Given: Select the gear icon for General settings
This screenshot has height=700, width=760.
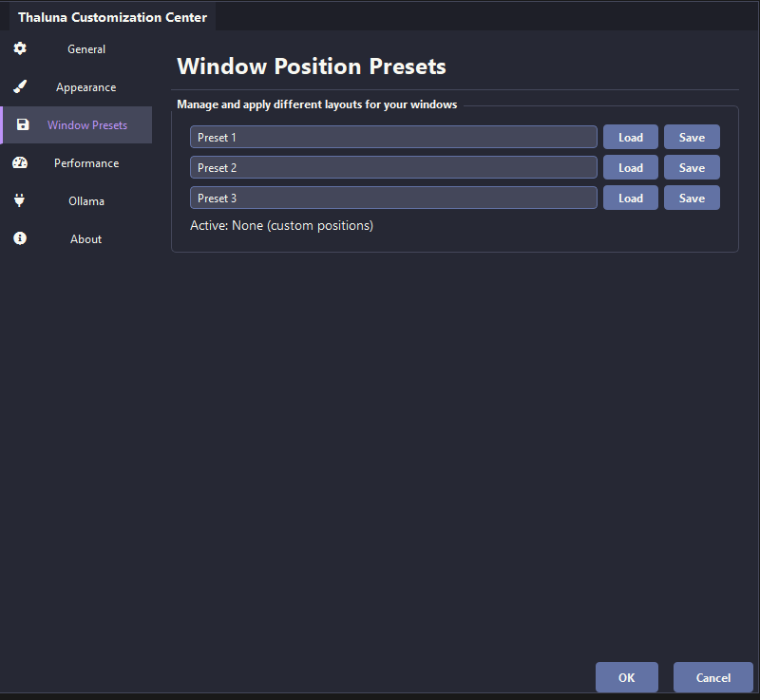Looking at the screenshot, I should pos(20,48).
